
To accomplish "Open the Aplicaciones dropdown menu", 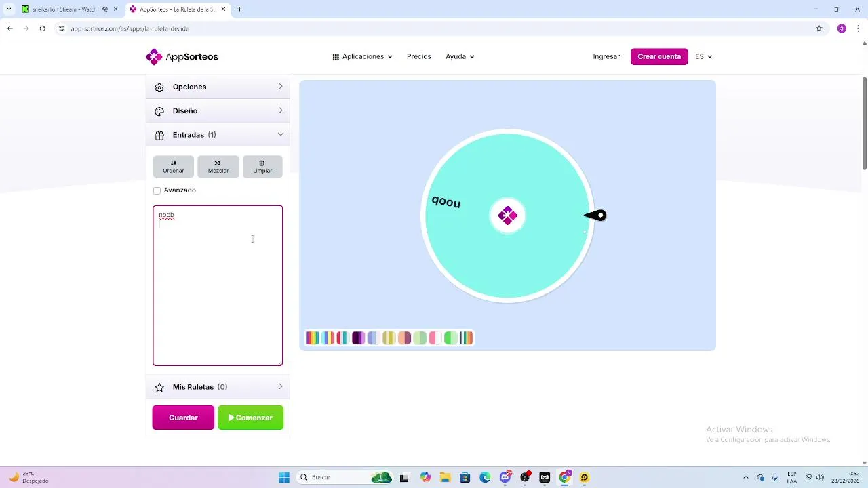I will coord(362,56).
